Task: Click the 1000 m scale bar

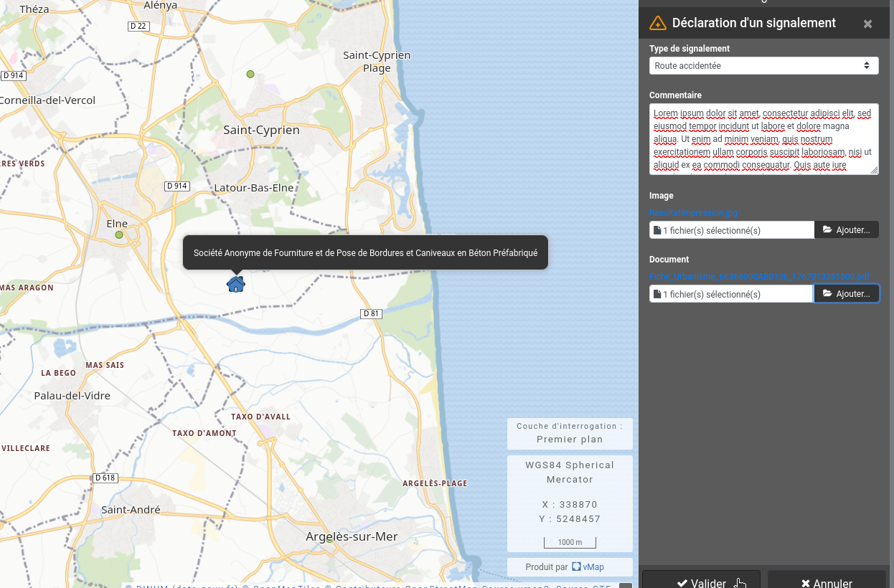Action: (x=570, y=542)
